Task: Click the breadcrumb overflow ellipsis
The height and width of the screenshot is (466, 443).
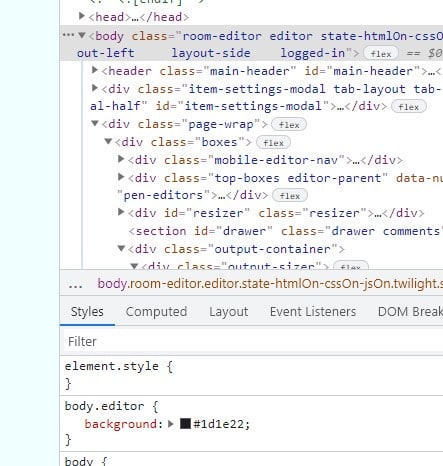Action: [x=76, y=284]
